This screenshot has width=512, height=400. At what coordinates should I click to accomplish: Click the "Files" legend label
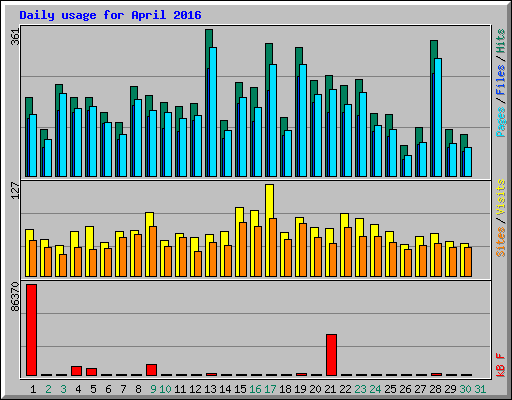[500, 80]
